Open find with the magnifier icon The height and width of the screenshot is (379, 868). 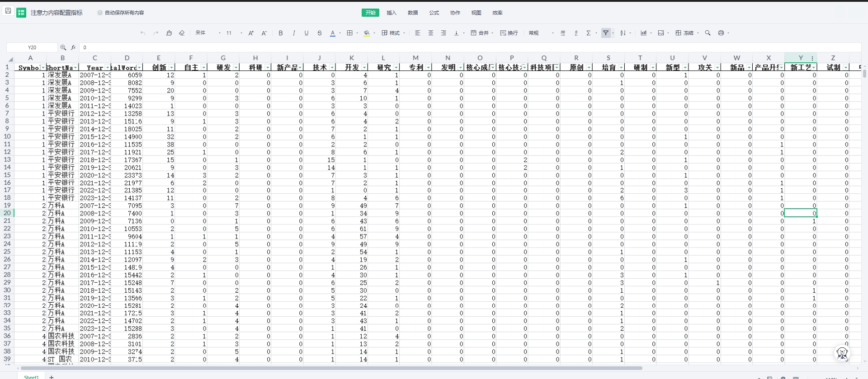click(x=708, y=33)
